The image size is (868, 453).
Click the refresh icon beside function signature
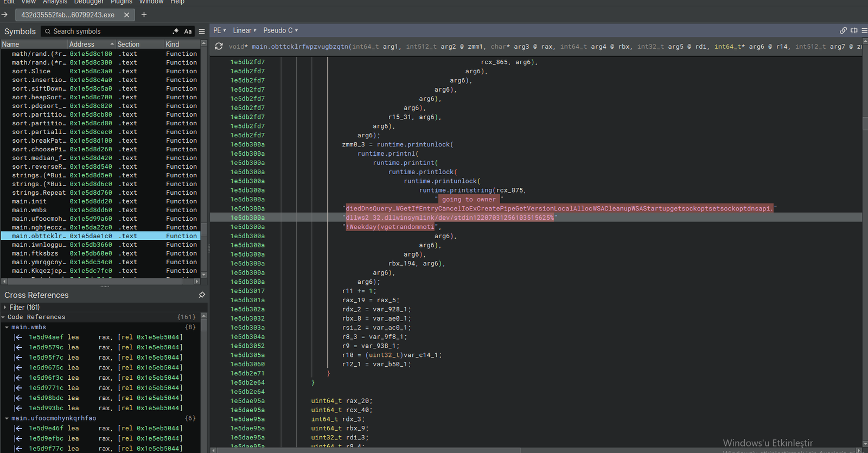[219, 46]
